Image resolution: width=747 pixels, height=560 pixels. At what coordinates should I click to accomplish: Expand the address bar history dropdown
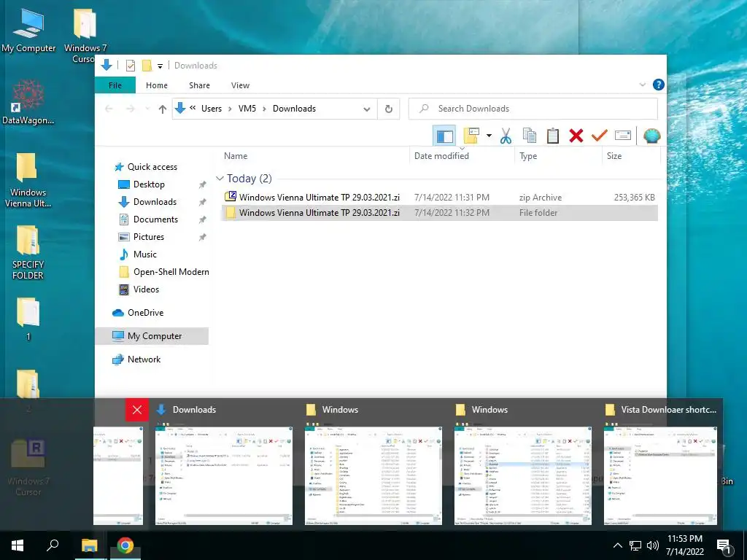point(367,109)
